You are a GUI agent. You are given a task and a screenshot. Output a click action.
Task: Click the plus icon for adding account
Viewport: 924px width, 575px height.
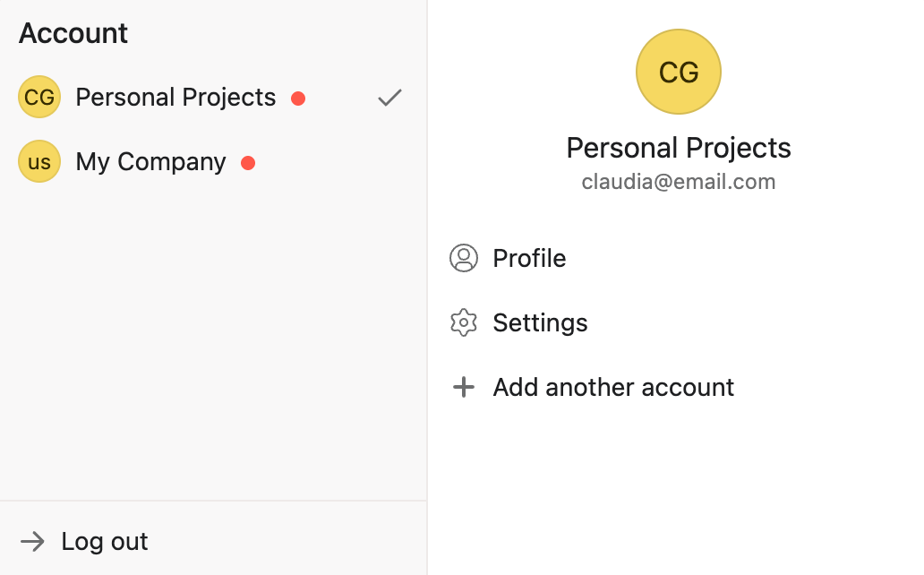463,387
